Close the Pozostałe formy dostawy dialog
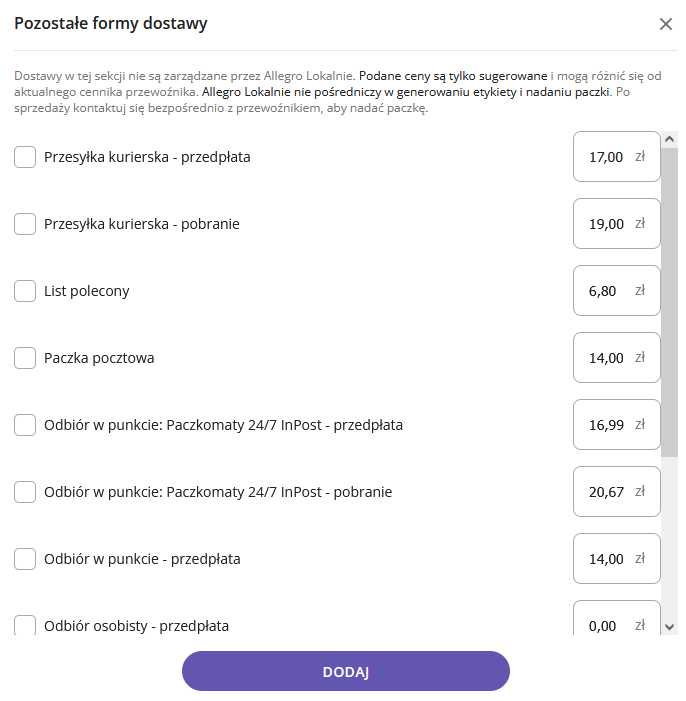 (x=666, y=24)
